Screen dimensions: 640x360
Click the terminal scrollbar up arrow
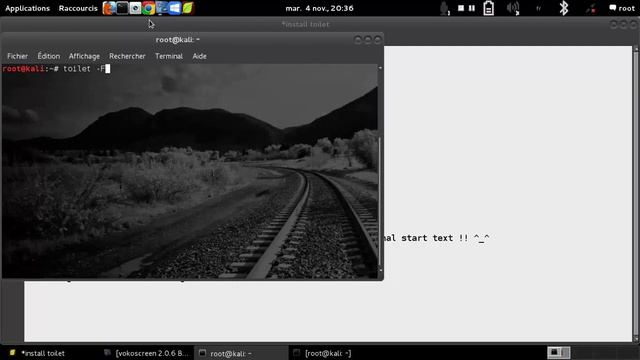[x=380, y=68]
